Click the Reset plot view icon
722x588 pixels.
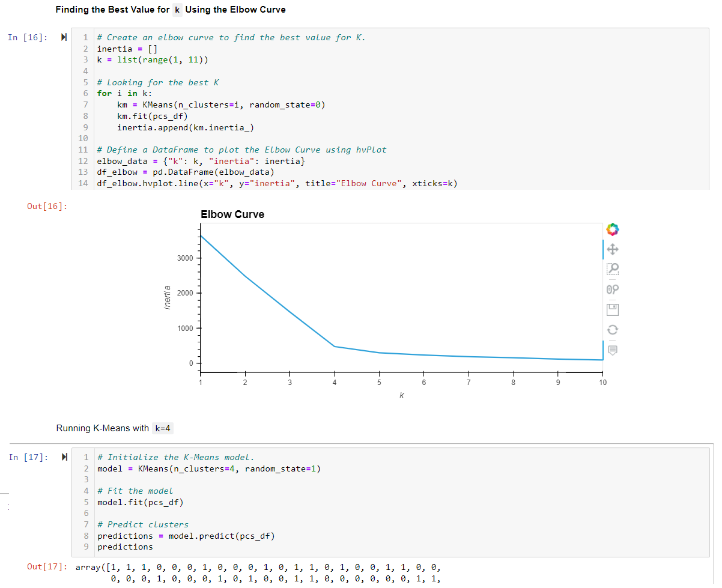pos(611,329)
